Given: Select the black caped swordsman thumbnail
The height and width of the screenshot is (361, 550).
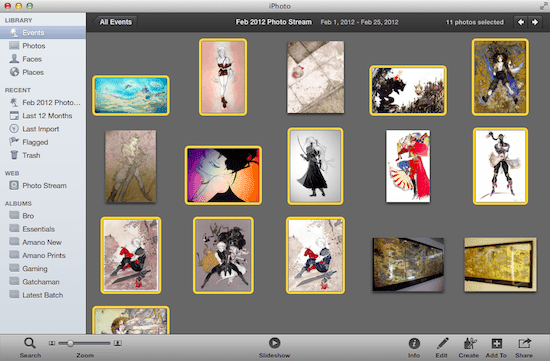Looking at the screenshot, I should click(x=315, y=166).
